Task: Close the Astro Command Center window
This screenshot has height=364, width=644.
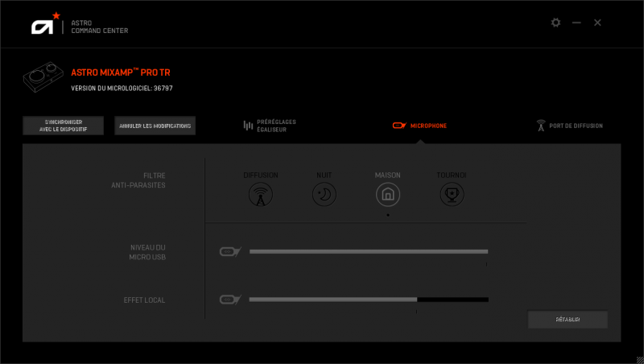Action: coord(597,23)
